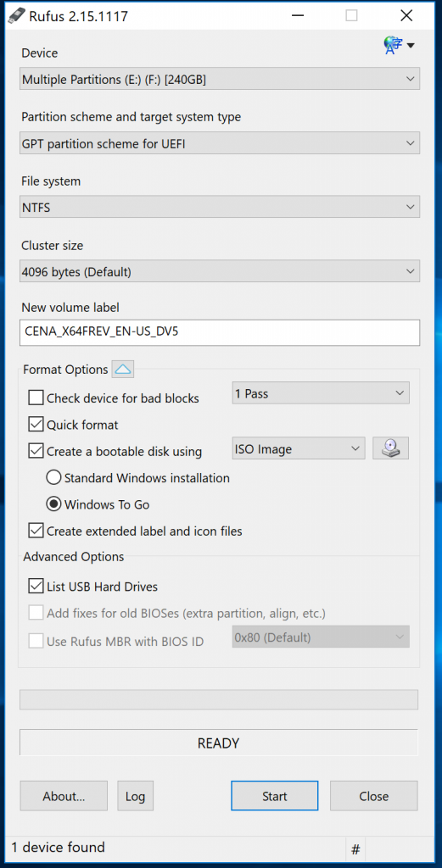Toggle Create extended label and icon files
This screenshot has width=442, height=868.
pyautogui.click(x=36, y=531)
